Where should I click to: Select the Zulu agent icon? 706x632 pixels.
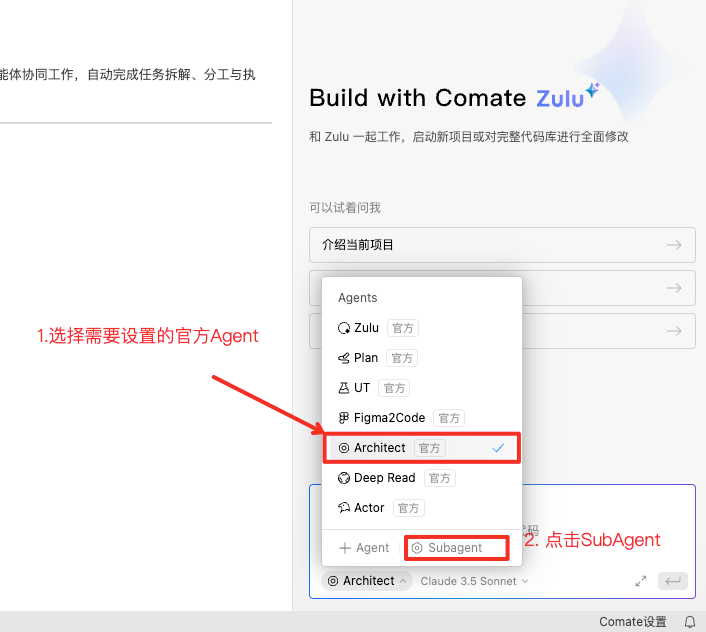coord(344,328)
